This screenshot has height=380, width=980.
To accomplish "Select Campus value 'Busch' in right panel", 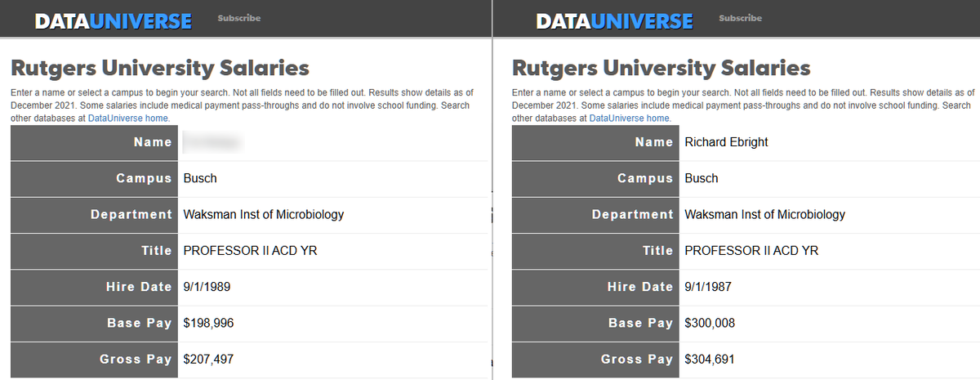I will pos(702,178).
